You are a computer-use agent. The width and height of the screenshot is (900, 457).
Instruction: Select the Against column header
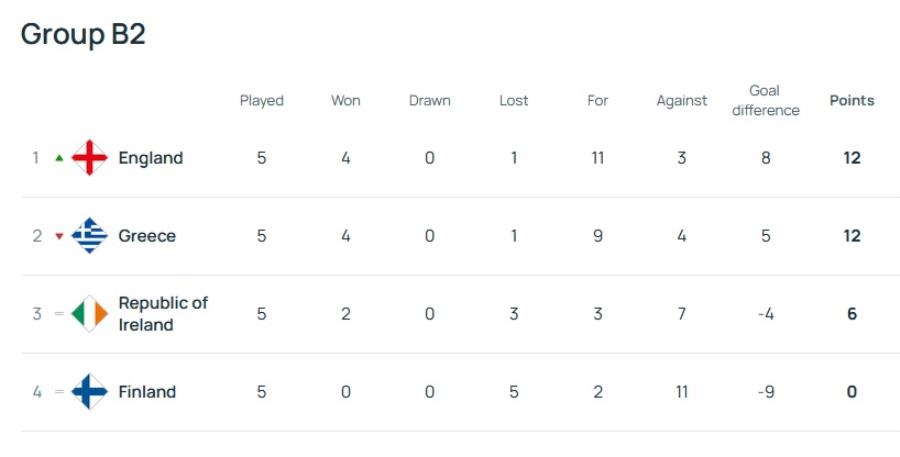click(x=682, y=101)
